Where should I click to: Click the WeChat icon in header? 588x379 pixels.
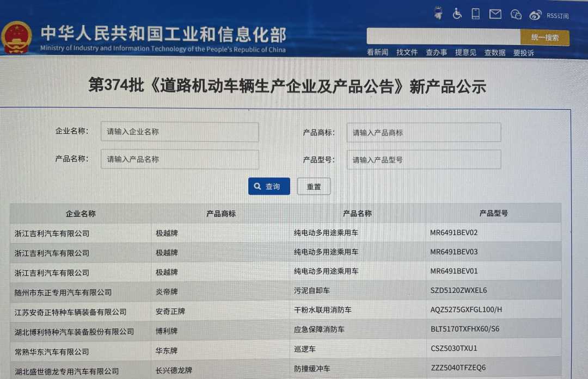pyautogui.click(x=516, y=15)
